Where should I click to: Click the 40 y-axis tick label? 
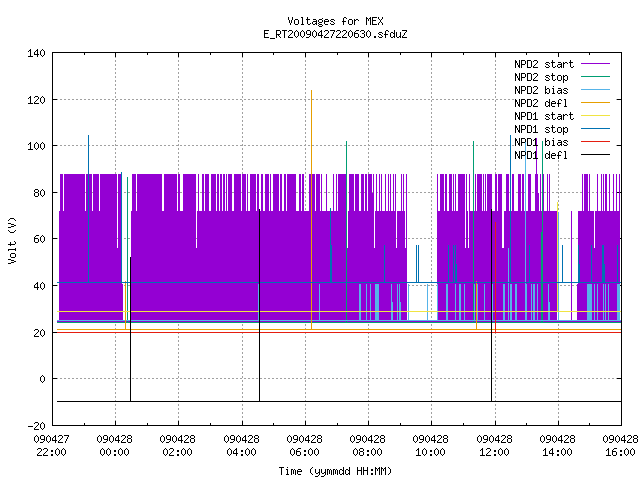(x=39, y=286)
